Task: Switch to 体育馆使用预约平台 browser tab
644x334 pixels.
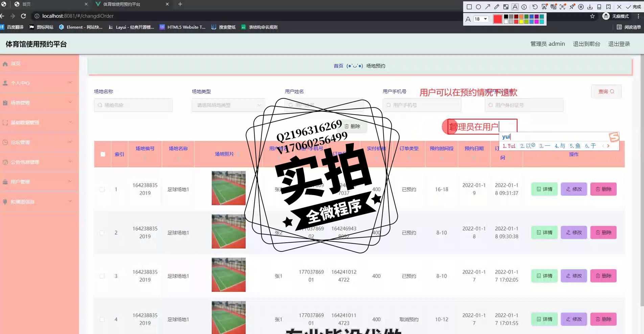Action: (x=132, y=4)
